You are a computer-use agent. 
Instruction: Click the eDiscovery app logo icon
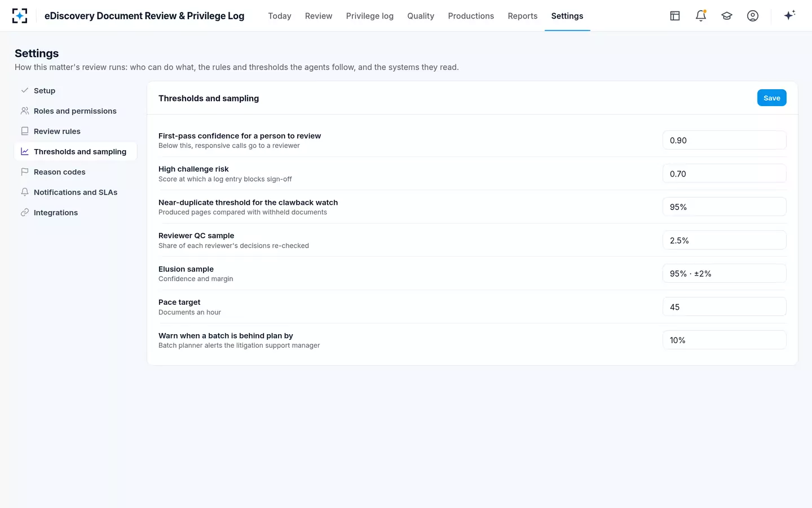[20, 16]
